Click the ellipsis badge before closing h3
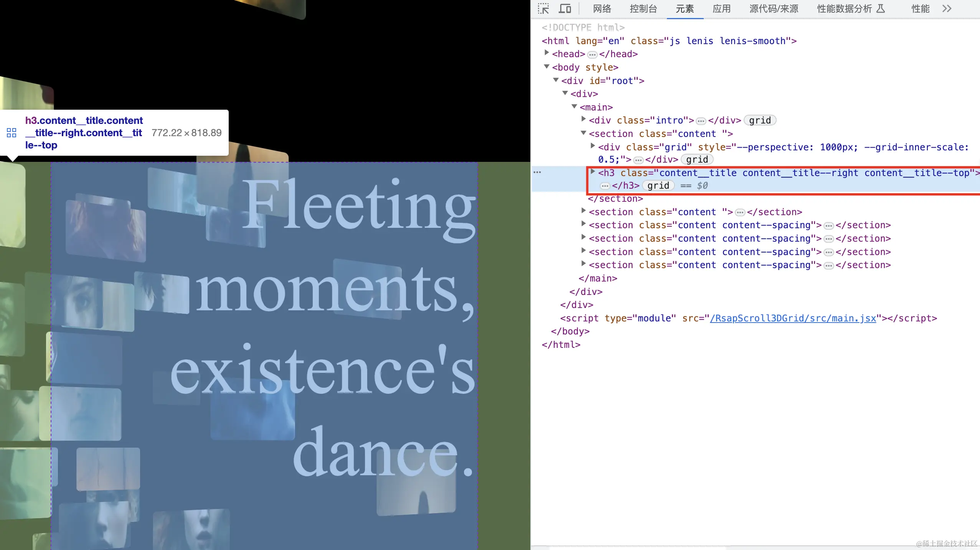The image size is (980, 550). pos(605,186)
